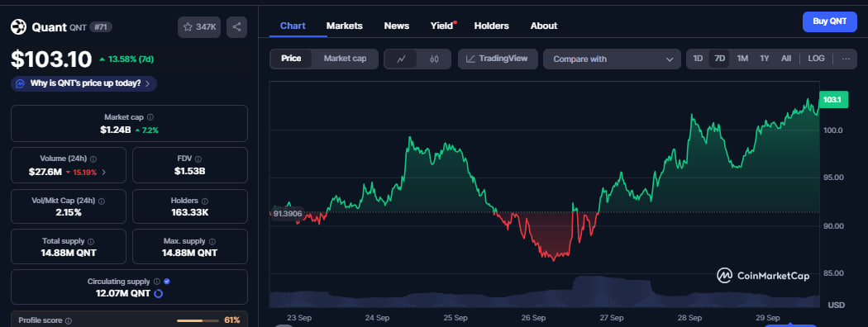Click the $27.6M volume value
This screenshot has width=868, height=327.
click(x=45, y=172)
